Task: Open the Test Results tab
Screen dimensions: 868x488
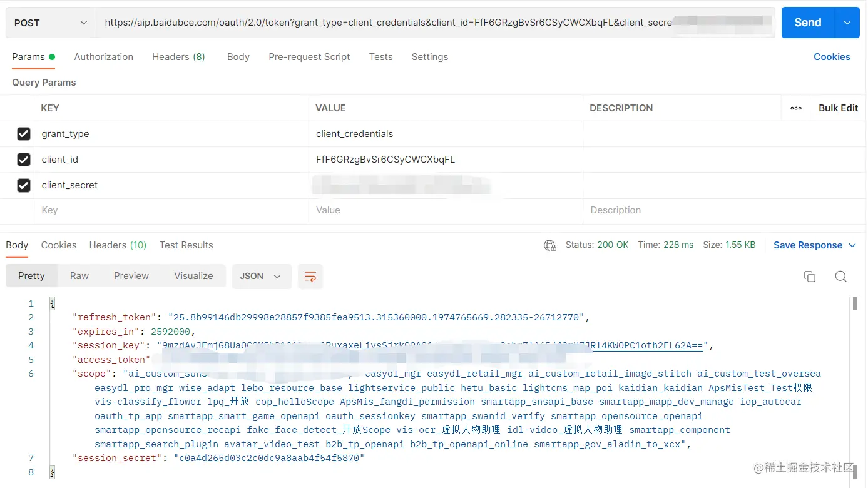Action: point(186,245)
